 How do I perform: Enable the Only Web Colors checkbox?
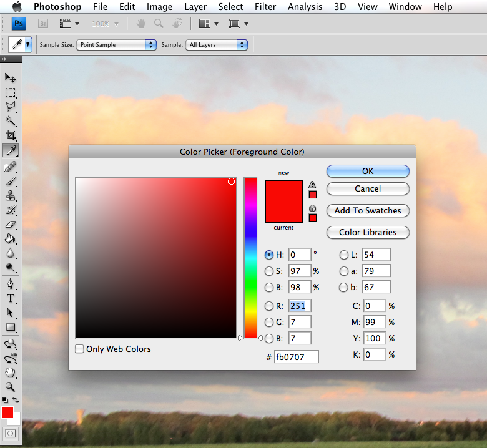[x=79, y=349]
